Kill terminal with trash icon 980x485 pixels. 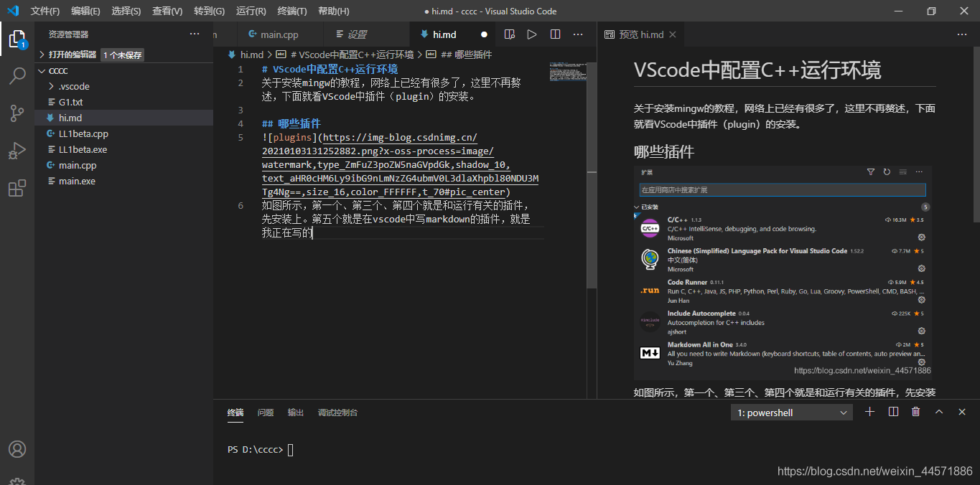(x=916, y=412)
